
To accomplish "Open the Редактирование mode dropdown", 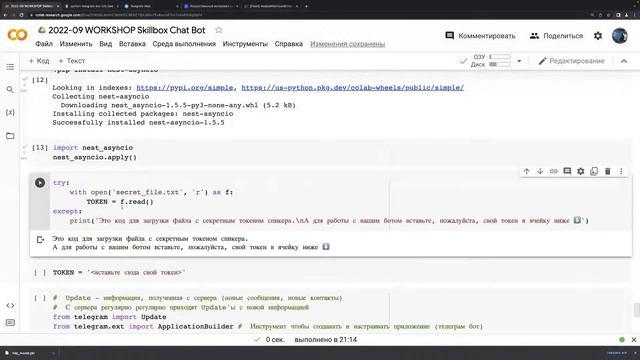I will [571, 61].
